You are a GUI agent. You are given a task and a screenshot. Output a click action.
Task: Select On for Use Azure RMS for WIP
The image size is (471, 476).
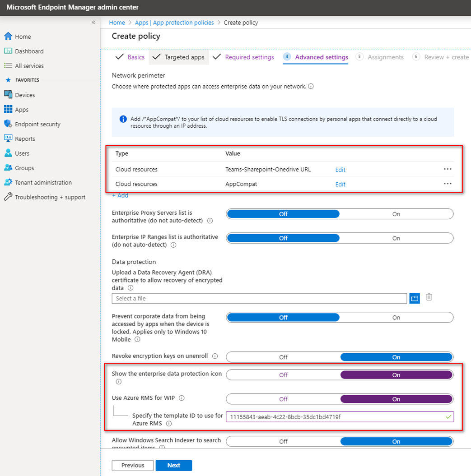pyautogui.click(x=396, y=399)
